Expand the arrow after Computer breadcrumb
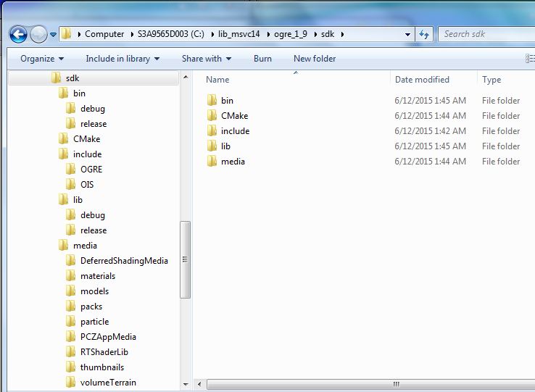The height and width of the screenshot is (392, 535). pos(132,35)
